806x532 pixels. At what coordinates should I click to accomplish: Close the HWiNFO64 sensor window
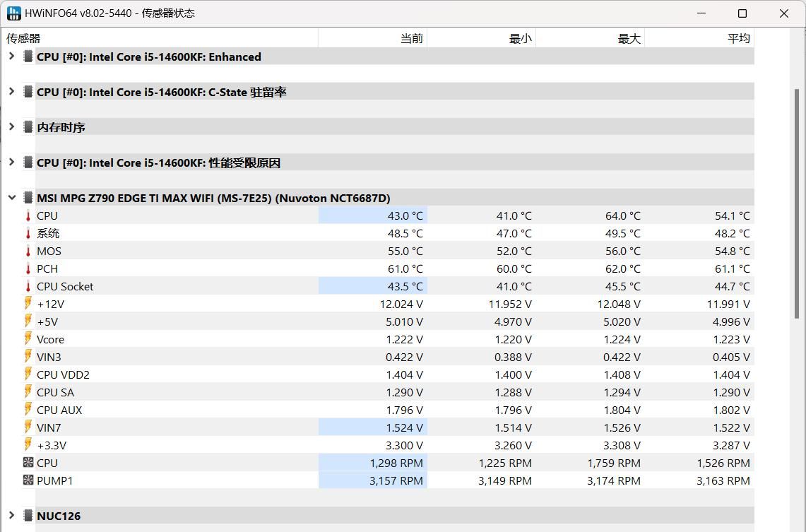point(784,13)
